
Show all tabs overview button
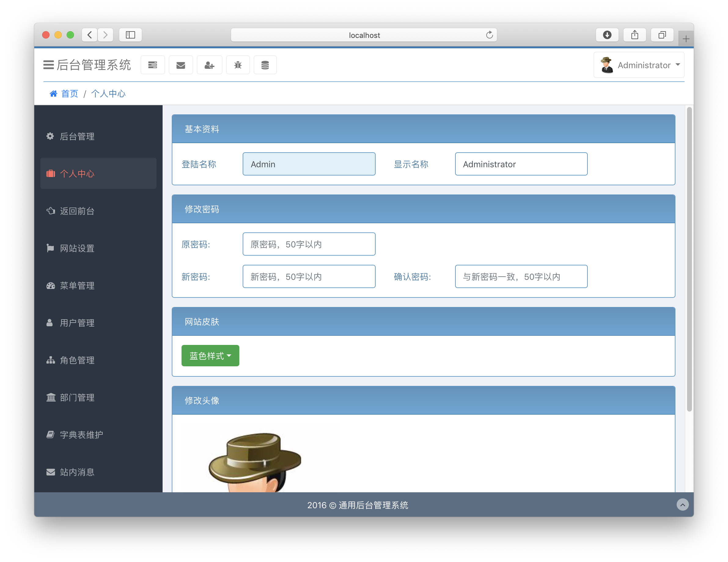662,35
